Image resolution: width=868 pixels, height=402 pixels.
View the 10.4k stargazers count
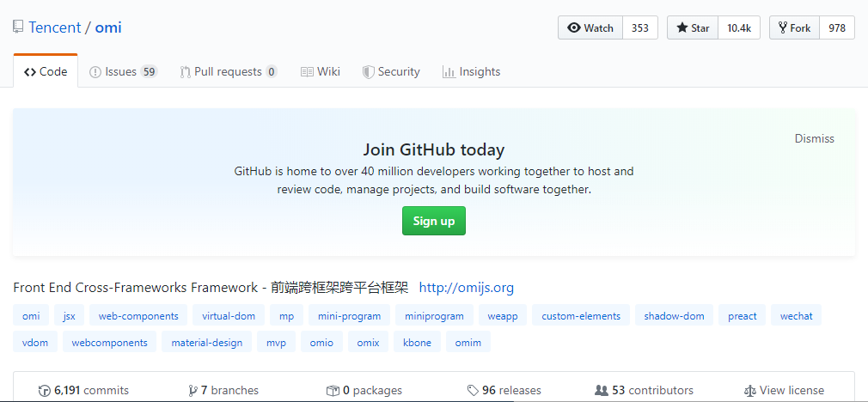pos(739,27)
